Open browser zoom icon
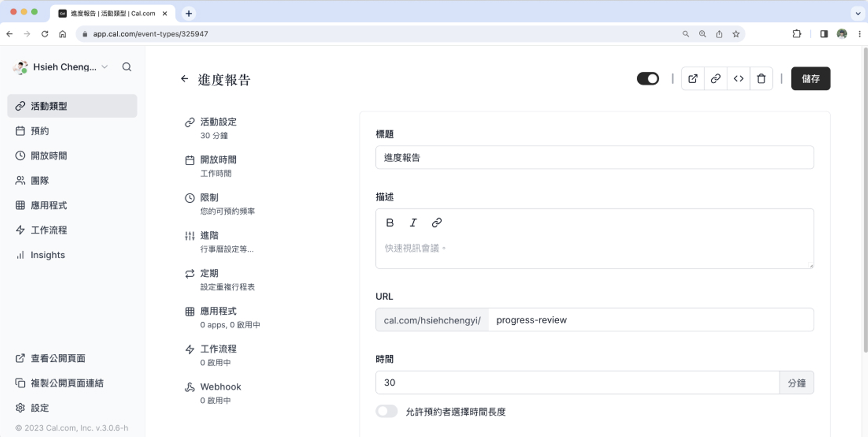Screen dimensions: 868x437 702,34
